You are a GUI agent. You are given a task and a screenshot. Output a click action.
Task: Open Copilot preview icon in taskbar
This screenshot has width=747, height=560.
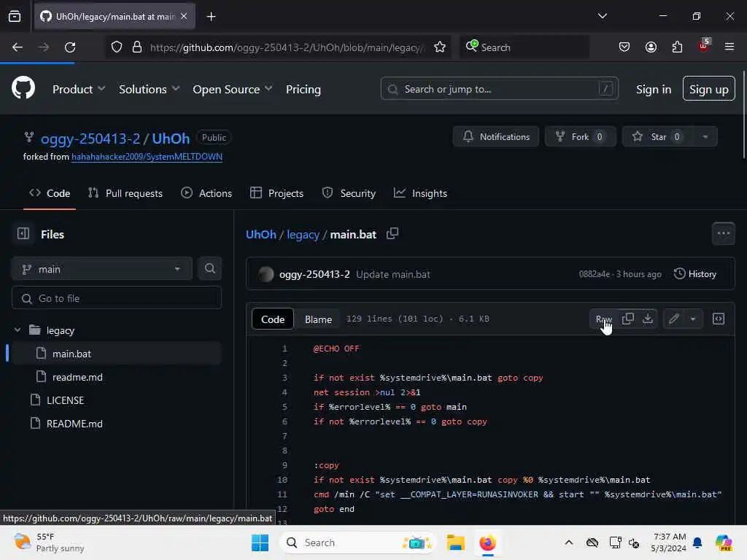pos(724,542)
